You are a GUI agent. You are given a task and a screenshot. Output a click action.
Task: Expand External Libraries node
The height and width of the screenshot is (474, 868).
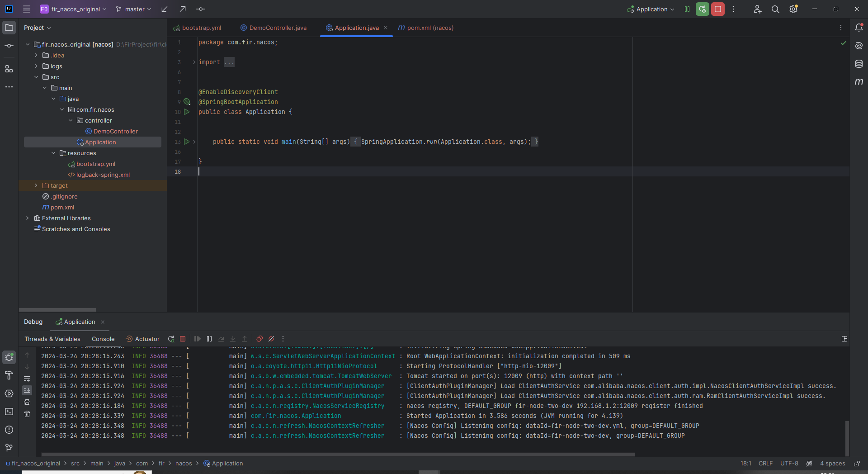[x=28, y=218]
